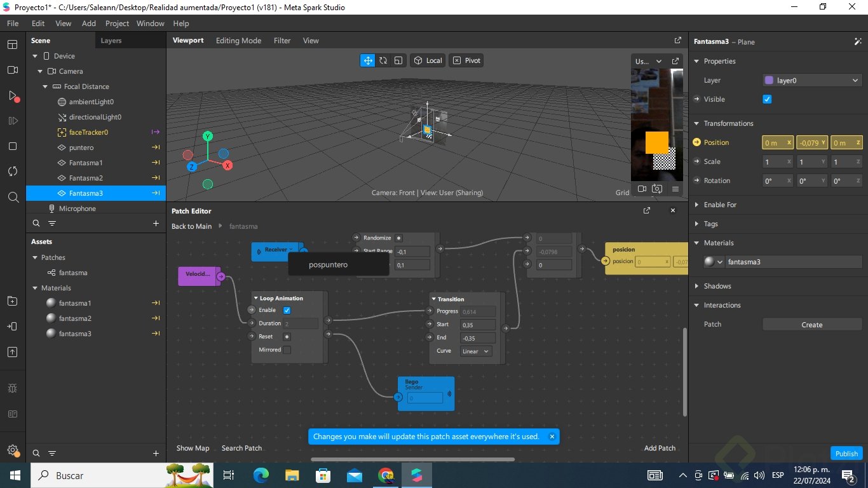Image resolution: width=868 pixels, height=488 pixels.
Task: Select the scale tool in viewport toolbar
Action: [398, 60]
